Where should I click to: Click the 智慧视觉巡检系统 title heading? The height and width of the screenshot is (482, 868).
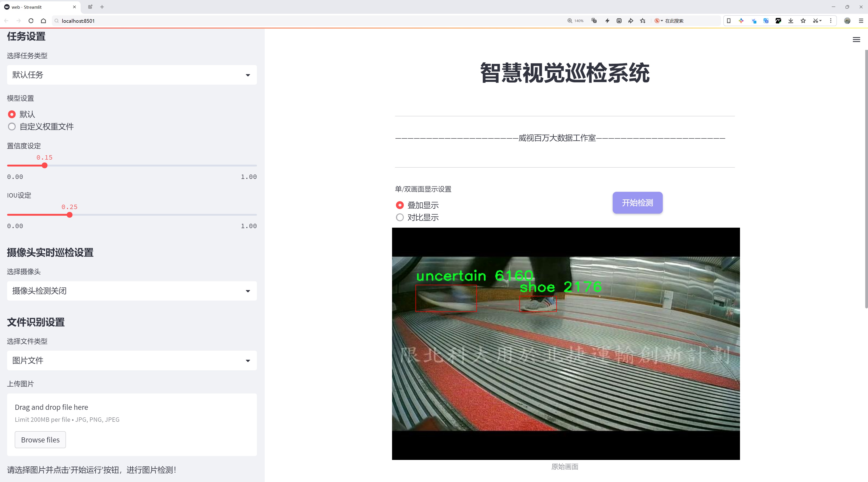pyautogui.click(x=565, y=73)
